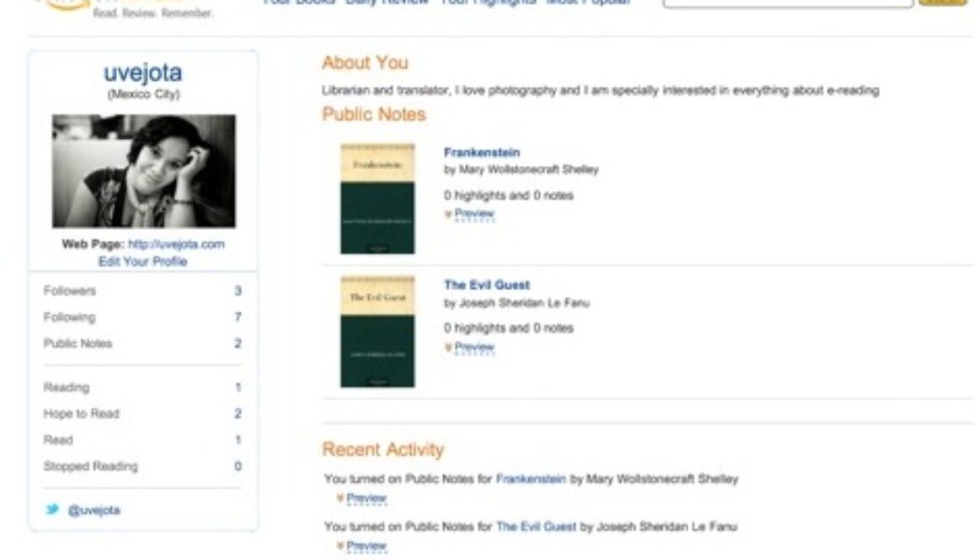Click the Twitter bird icon
This screenshot has width=977, height=560.
[x=52, y=509]
